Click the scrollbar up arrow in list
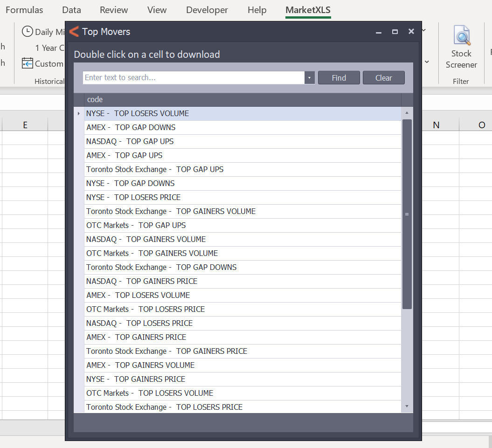This screenshot has height=448, width=492. 407,113
